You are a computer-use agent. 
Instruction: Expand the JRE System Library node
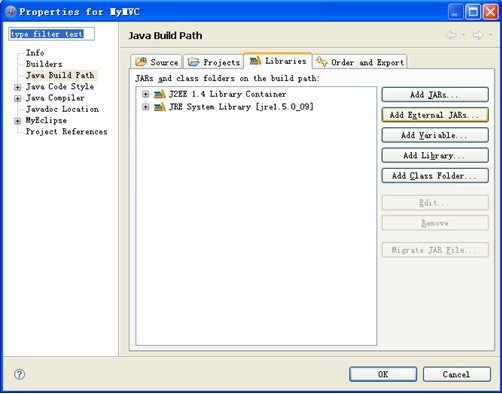(x=145, y=107)
